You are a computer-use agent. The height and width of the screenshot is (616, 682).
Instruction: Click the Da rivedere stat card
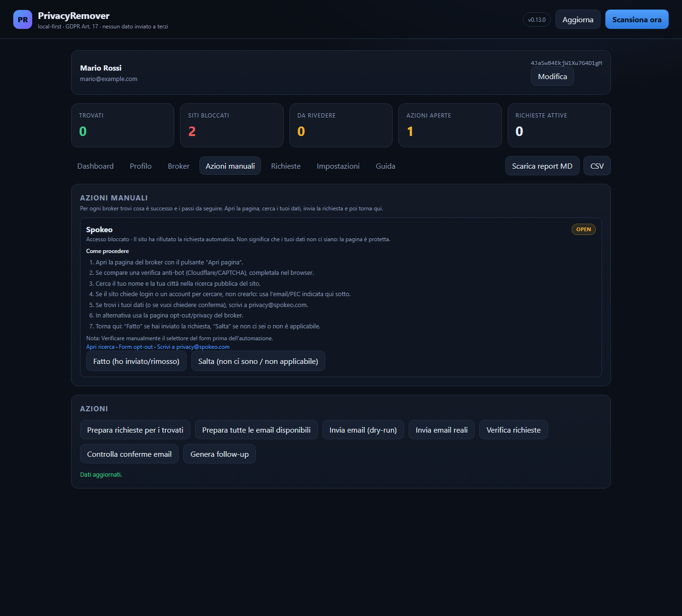341,125
